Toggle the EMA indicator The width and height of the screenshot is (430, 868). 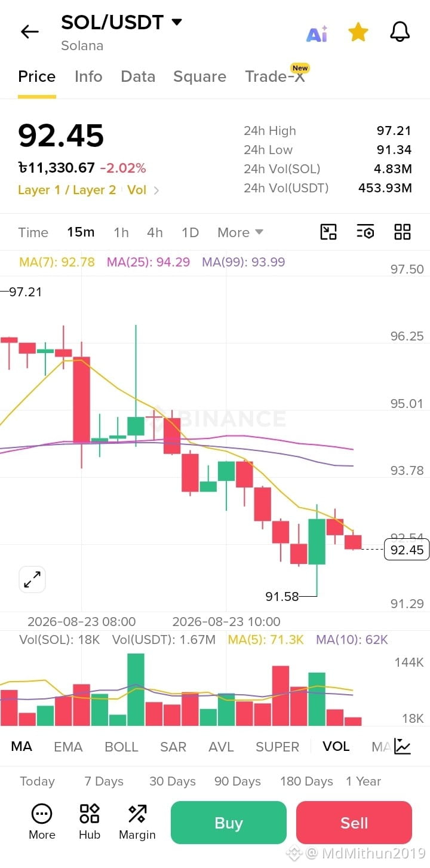(68, 747)
